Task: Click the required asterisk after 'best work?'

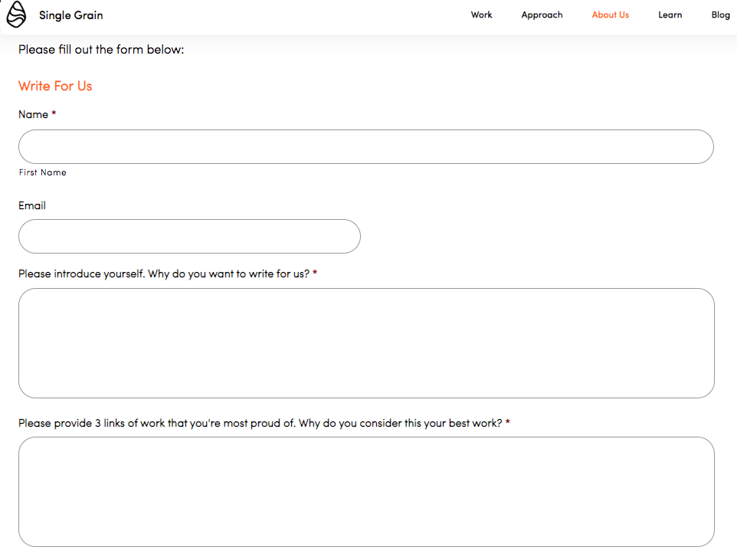Action: coord(507,423)
